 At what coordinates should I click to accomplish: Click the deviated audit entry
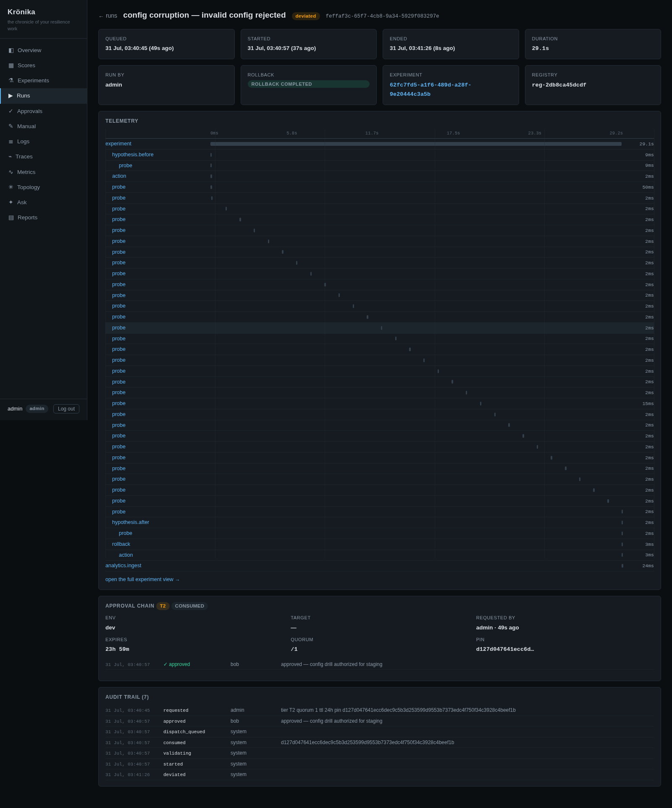click(380, 774)
